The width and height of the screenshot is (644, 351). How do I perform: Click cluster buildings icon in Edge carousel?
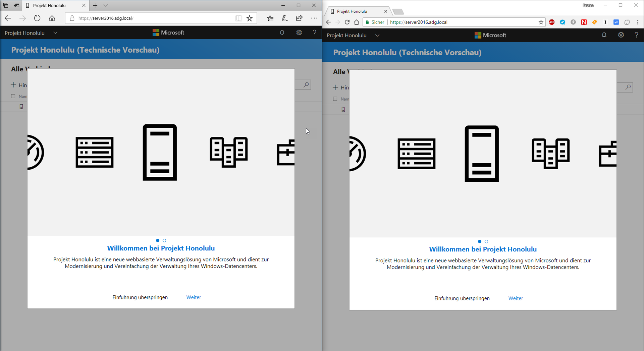pyautogui.click(x=229, y=152)
